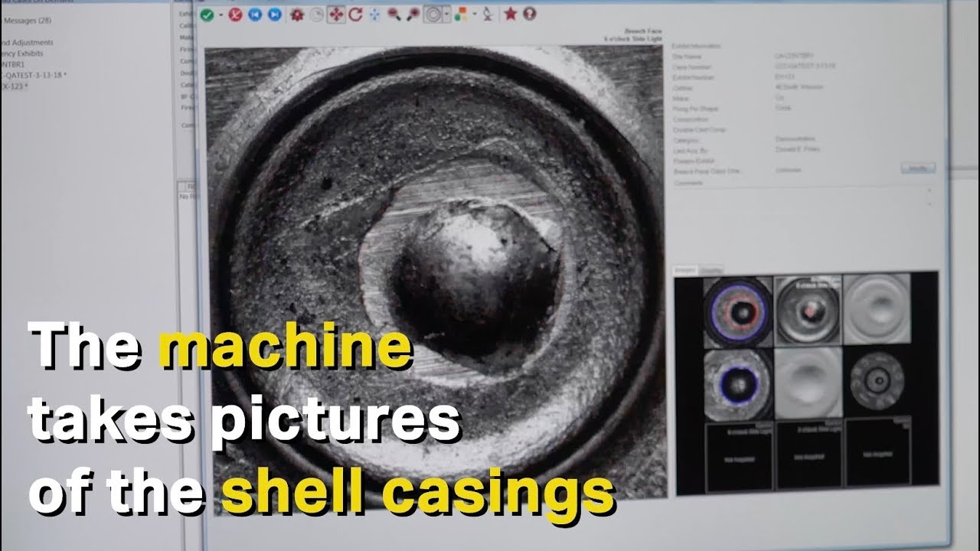Open the top-right grey 3D relief thumbnail
This screenshot has width=980, height=551.
point(877,310)
